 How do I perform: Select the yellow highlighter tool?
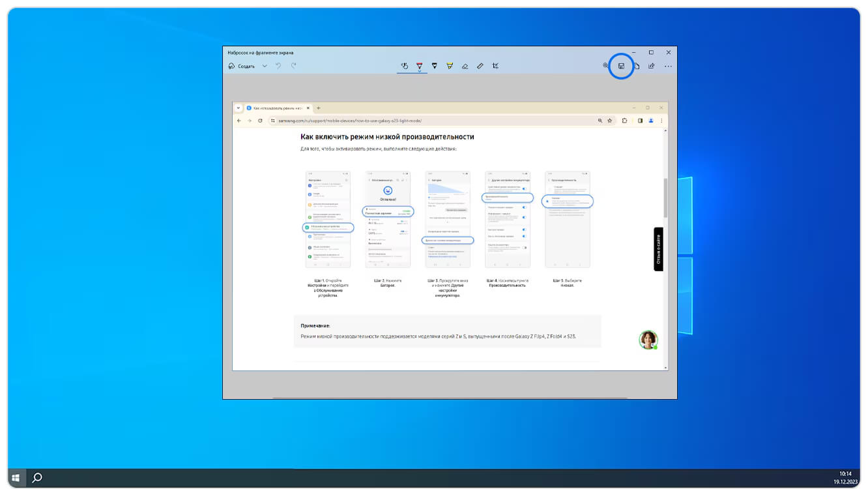tap(450, 66)
